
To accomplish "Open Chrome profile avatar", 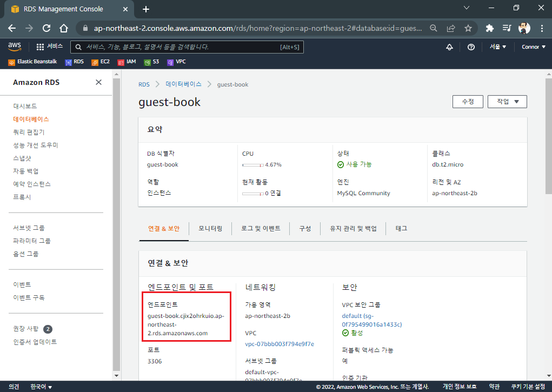I will (524, 28).
